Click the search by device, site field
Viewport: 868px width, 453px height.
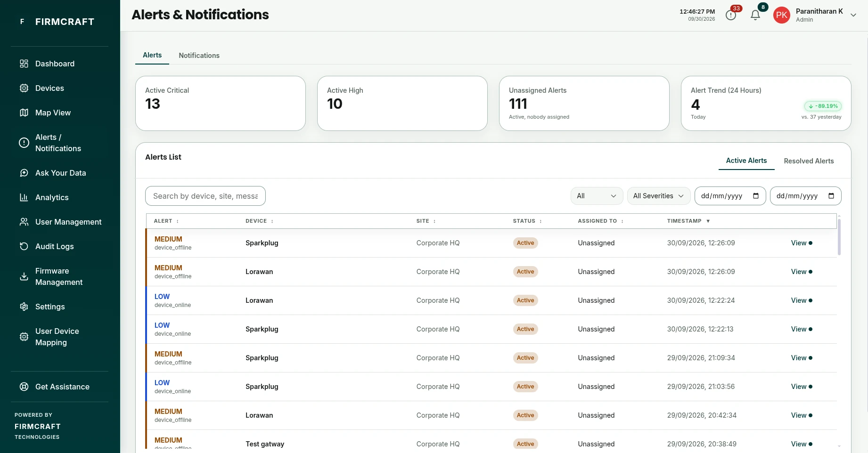tap(205, 196)
